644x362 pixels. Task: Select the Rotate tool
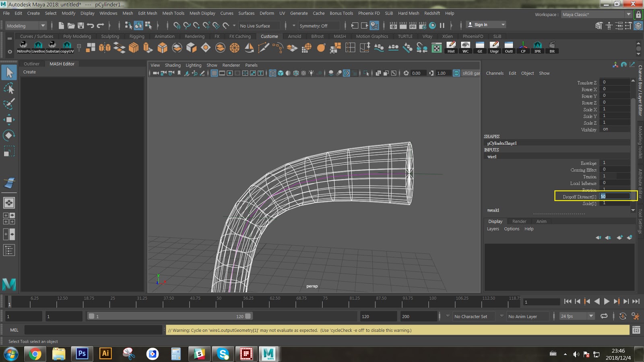(x=9, y=135)
